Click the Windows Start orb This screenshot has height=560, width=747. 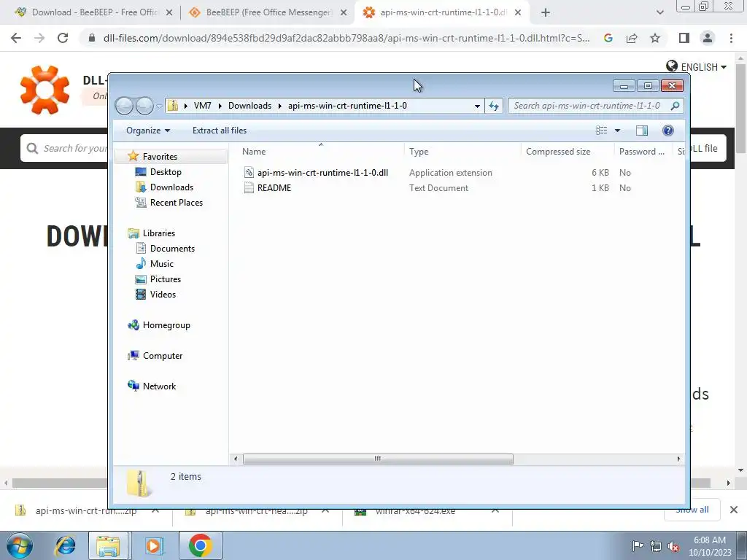click(20, 545)
